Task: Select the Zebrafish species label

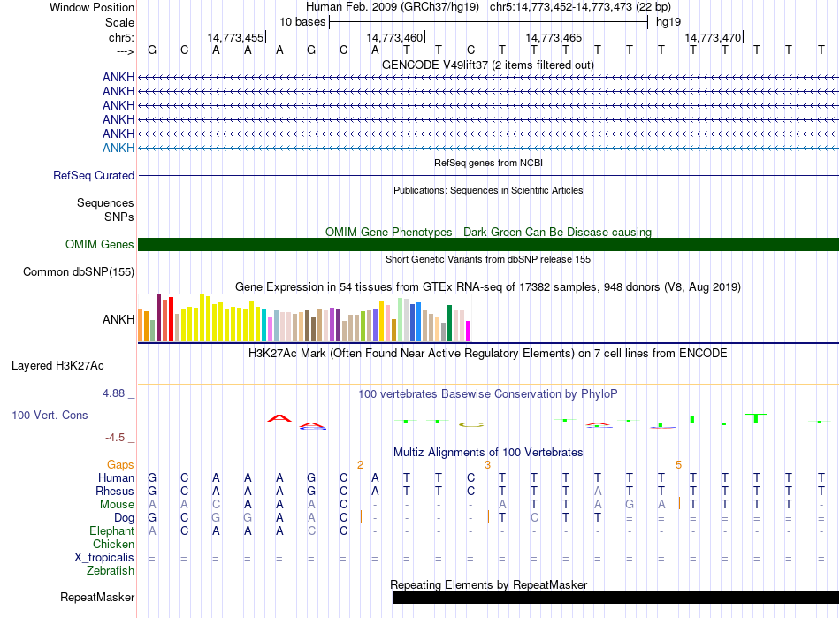Action: point(111,571)
